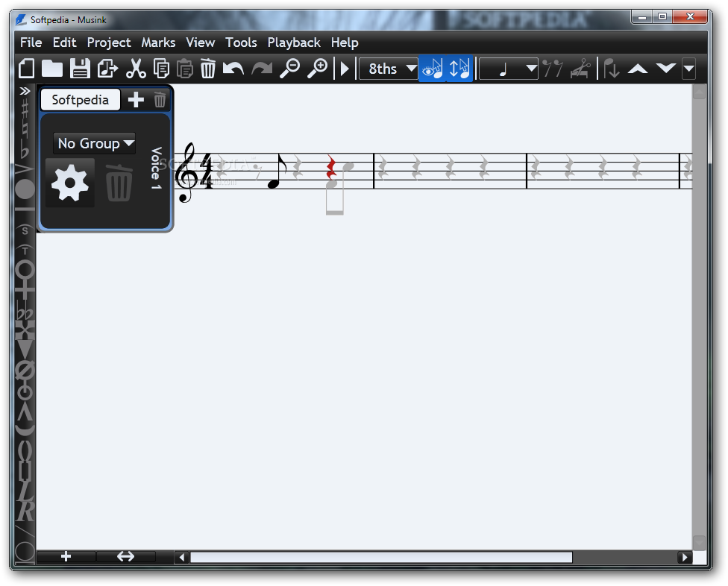This screenshot has height=586, width=728.
Task: Select the flat accidental mark
Action: tap(25, 150)
